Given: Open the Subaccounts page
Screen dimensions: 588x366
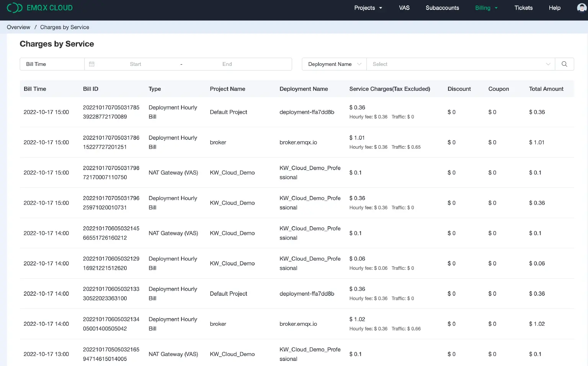Looking at the screenshot, I should (442, 8).
